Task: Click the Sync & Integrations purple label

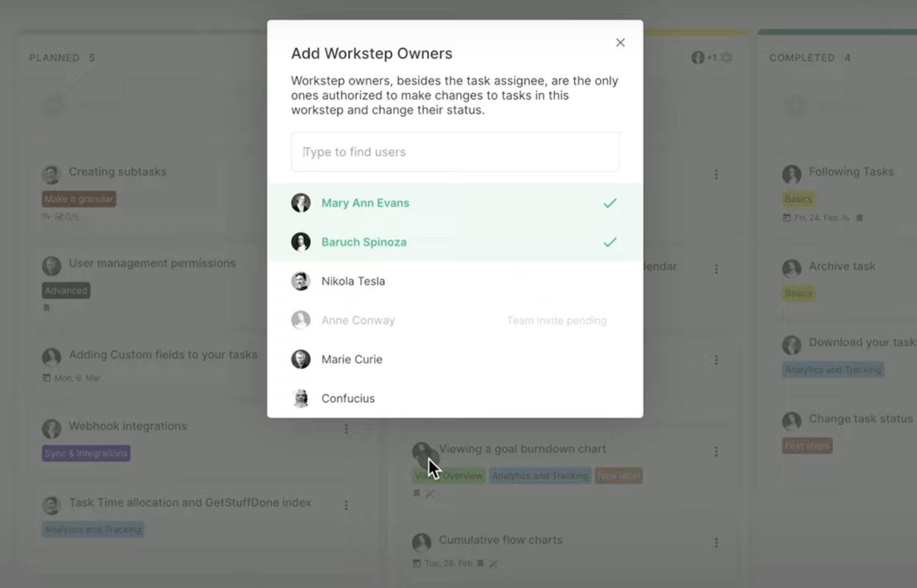Action: (86, 453)
